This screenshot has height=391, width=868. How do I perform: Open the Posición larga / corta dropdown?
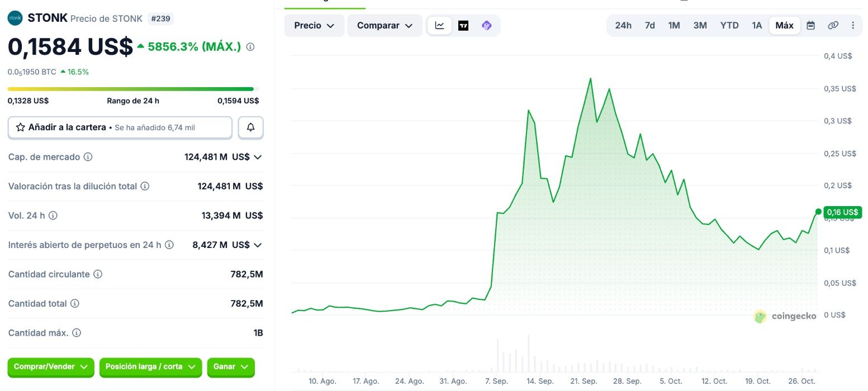(150, 367)
